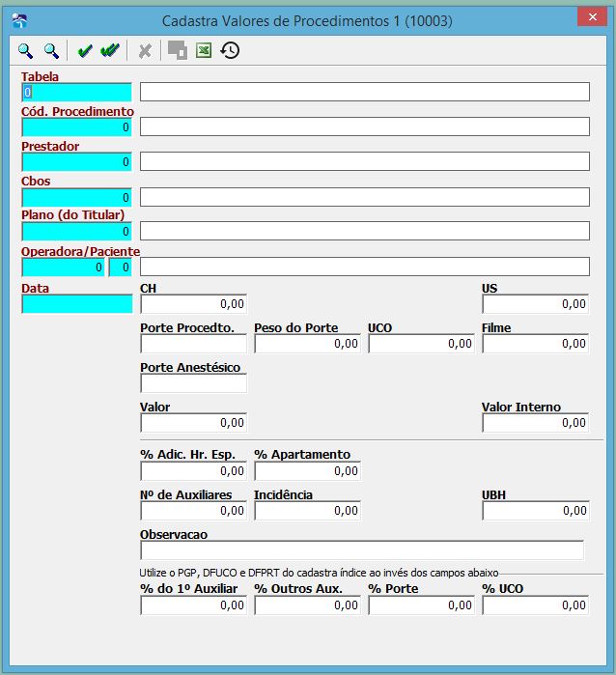
Task: Click the double green checkmark icon
Action: coord(110,51)
